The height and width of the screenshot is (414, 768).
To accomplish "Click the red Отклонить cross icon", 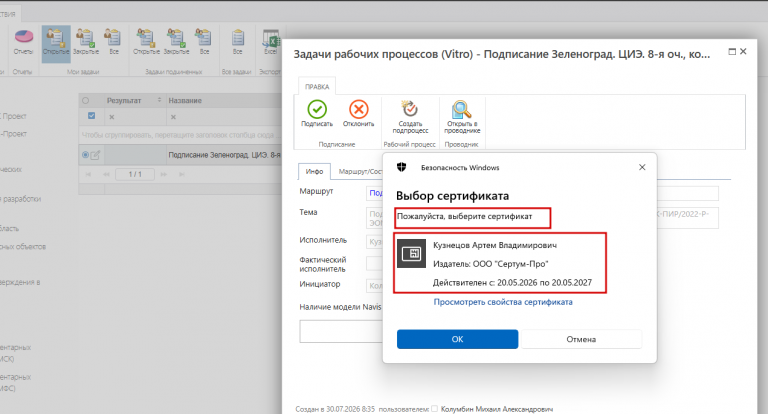I will [359, 109].
